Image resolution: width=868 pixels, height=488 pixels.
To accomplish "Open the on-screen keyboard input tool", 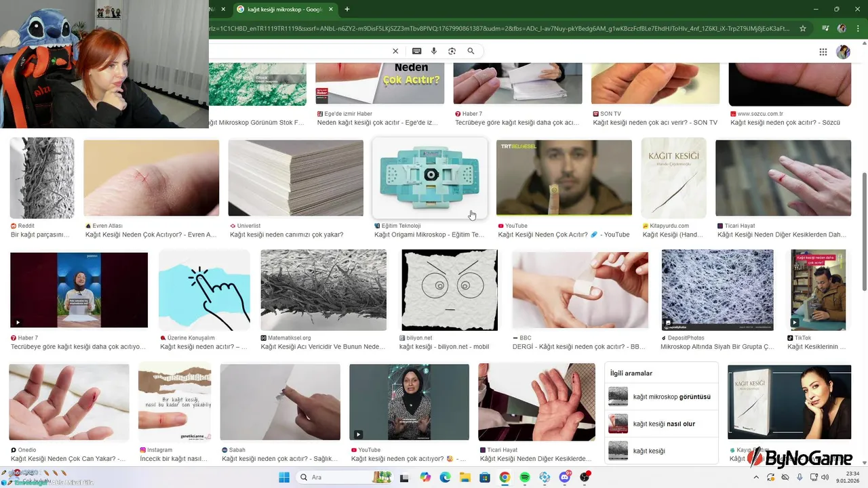I will 416,52.
